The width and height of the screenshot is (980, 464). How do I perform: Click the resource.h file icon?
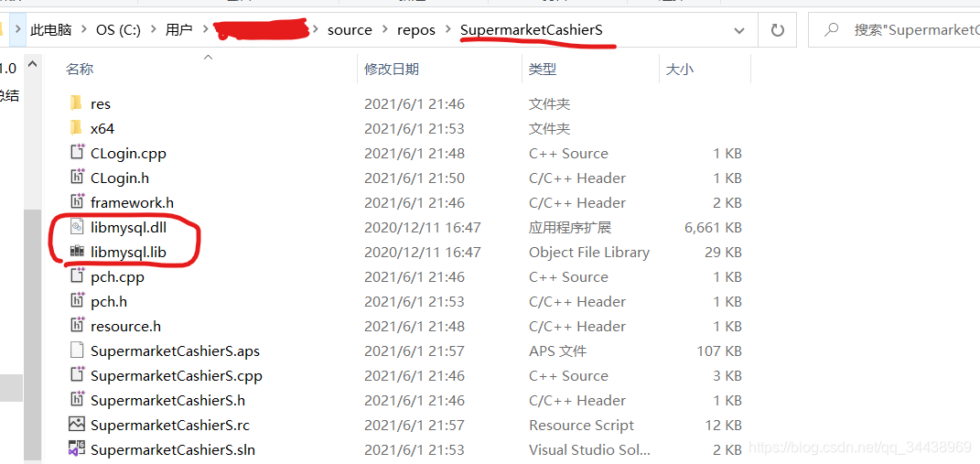click(76, 326)
